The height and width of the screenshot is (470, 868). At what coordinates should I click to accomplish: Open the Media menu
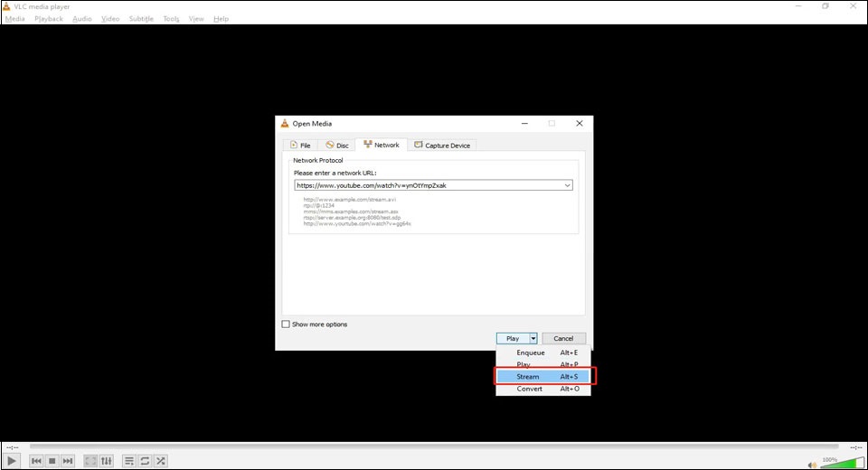tap(15, 18)
